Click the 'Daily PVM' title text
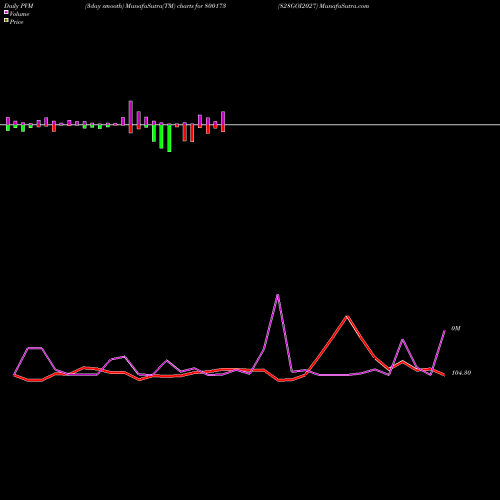The height and width of the screenshot is (500, 500). 19,6
